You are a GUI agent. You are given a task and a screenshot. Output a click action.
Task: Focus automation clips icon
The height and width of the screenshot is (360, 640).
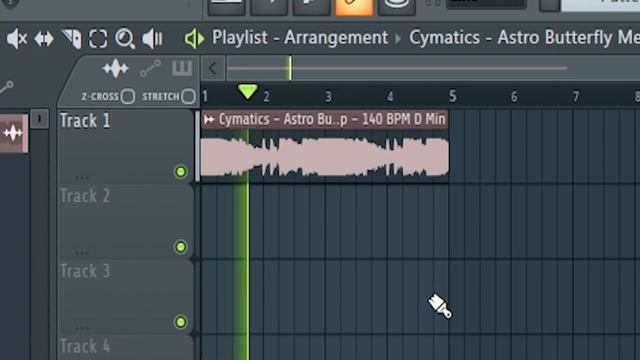pos(150,69)
